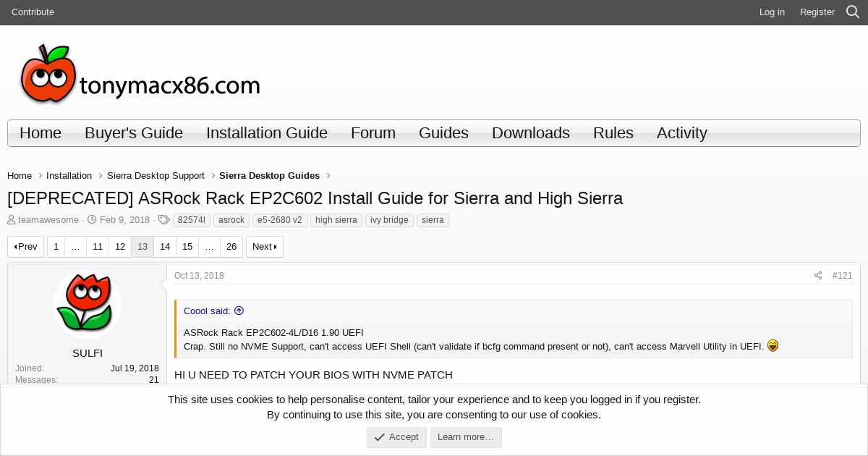This screenshot has width=868, height=456.
Task: Open SULFI username profile
Action: point(88,353)
